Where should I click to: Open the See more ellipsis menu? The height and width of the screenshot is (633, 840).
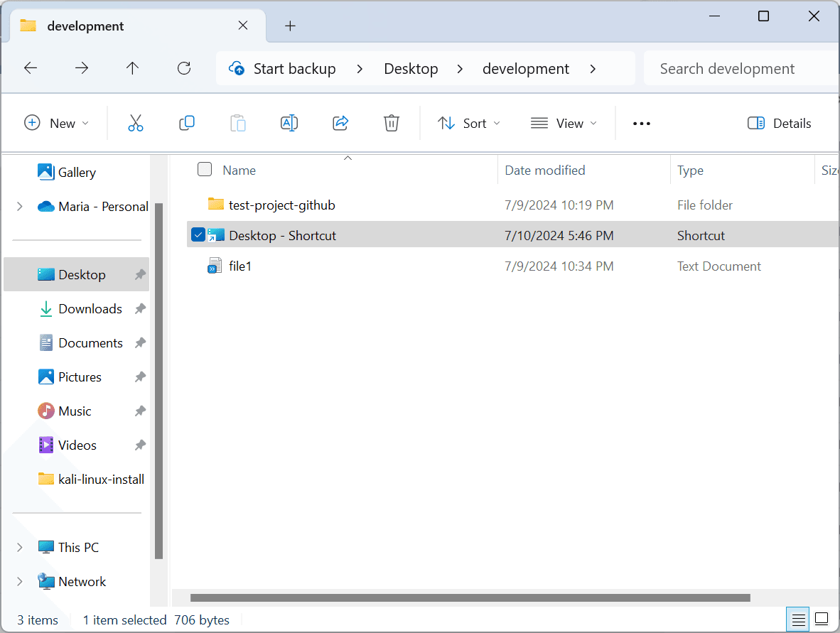pos(641,124)
